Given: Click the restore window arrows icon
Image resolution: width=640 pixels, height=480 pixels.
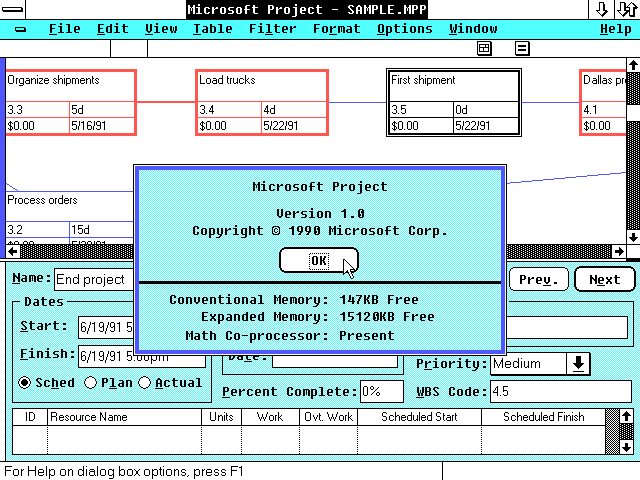Looking at the screenshot, I should pyautogui.click(x=627, y=9).
